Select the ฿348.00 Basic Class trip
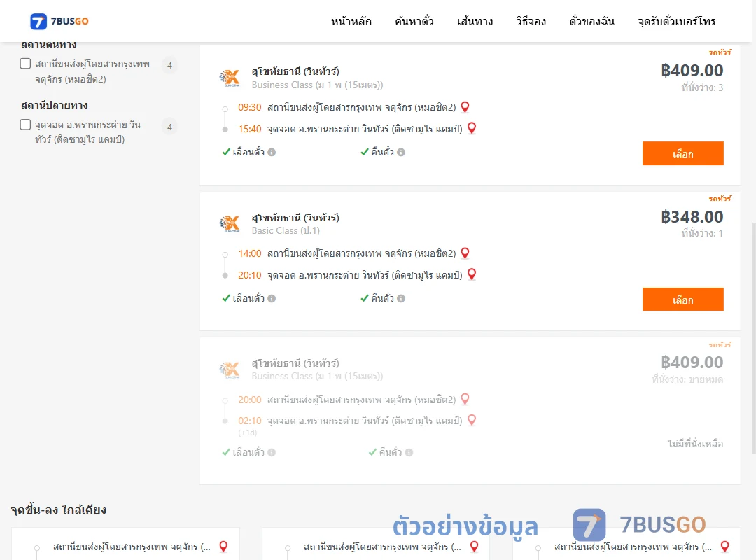756x560 pixels. click(682, 300)
